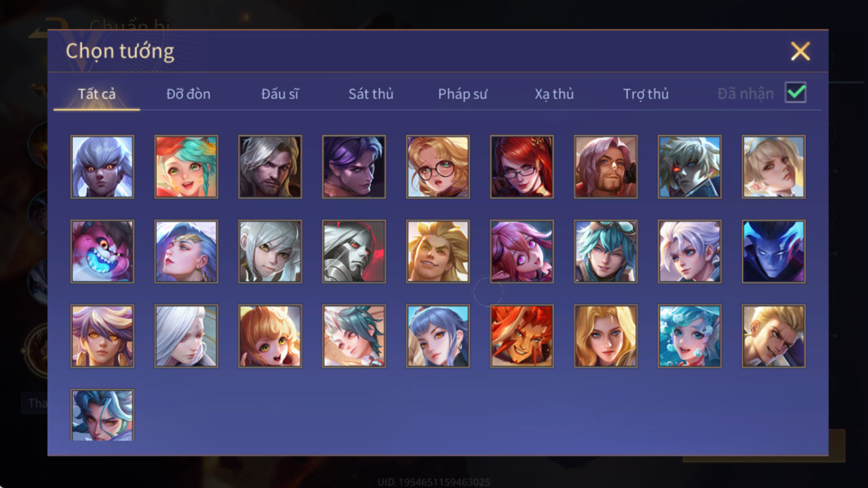Image resolution: width=868 pixels, height=488 pixels.
Task: Switch to the Đỡ đòn tab
Action: [188, 94]
